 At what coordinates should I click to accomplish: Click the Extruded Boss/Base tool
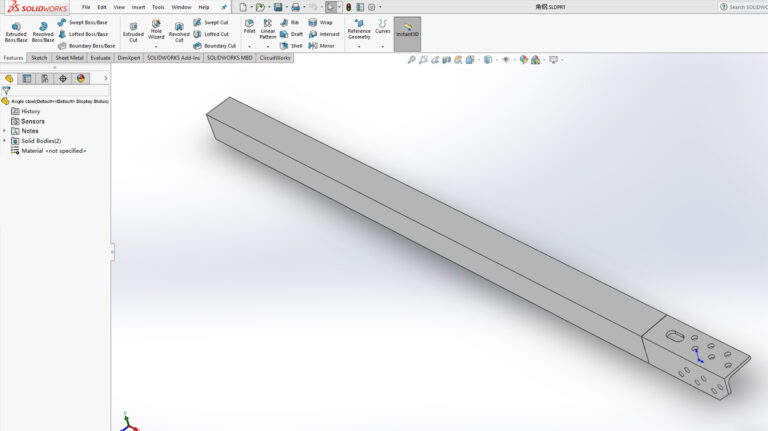pyautogui.click(x=16, y=32)
